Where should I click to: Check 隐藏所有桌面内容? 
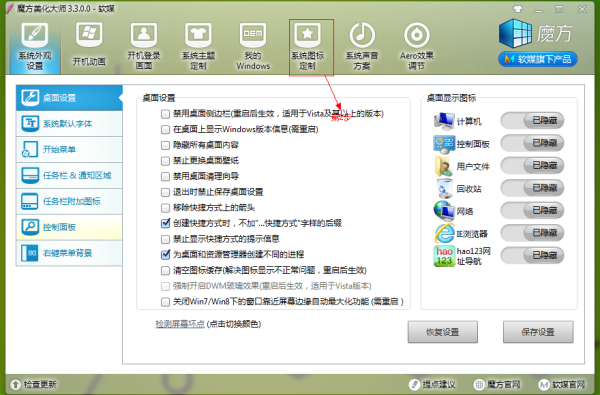coord(165,145)
